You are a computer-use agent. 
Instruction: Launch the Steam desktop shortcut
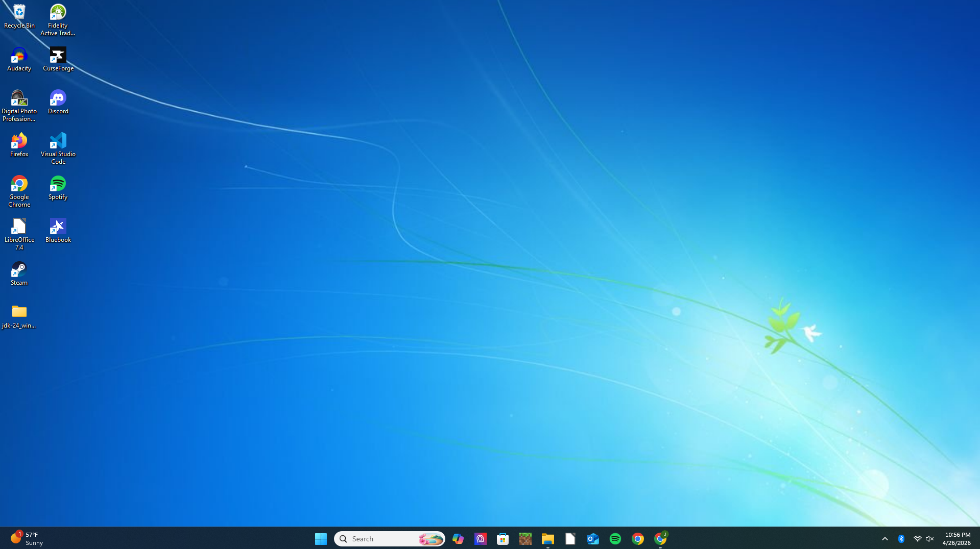[19, 270]
